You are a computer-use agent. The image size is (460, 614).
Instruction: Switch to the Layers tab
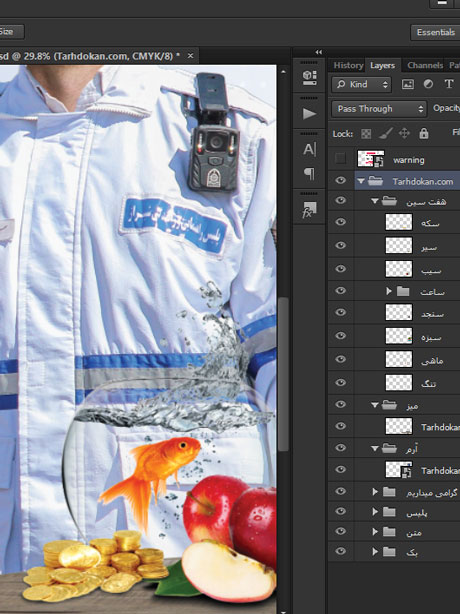click(382, 65)
